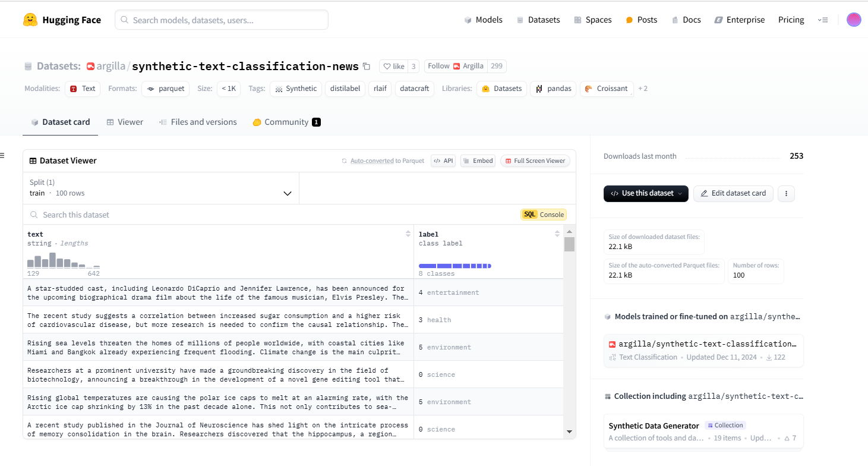Select the entertainment label row

tap(293, 292)
